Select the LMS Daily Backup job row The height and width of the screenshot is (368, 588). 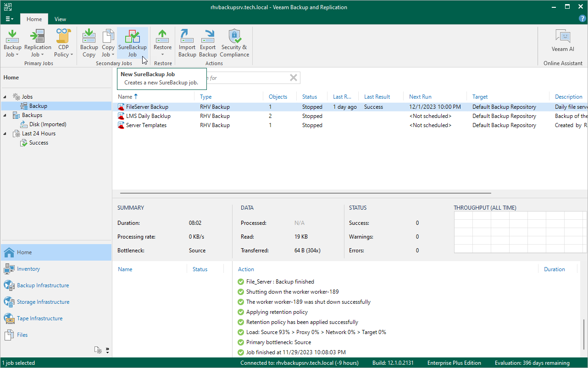350,116
